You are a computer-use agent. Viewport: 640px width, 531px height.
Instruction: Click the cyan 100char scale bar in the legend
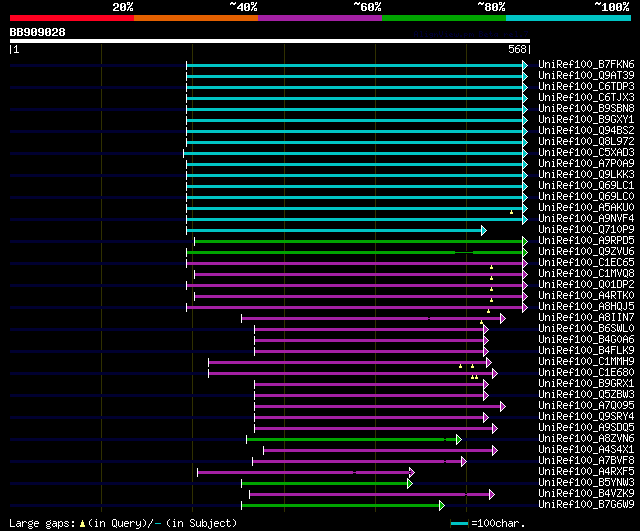tap(460, 523)
